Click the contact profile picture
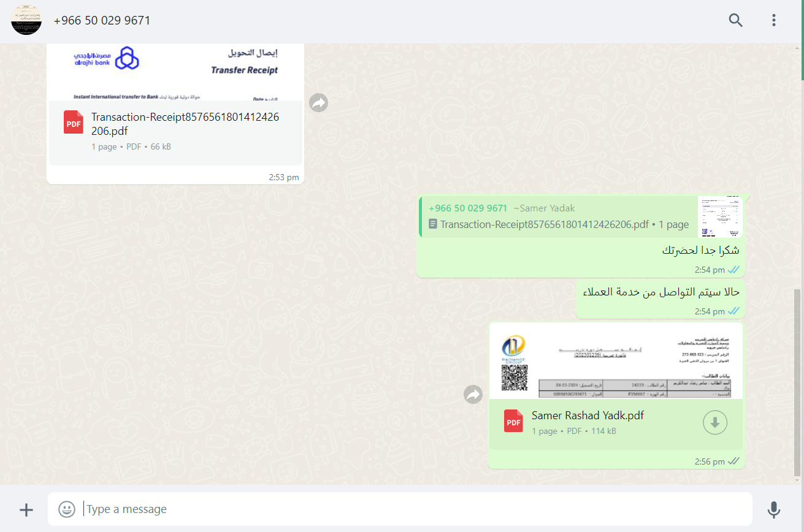 [26, 20]
